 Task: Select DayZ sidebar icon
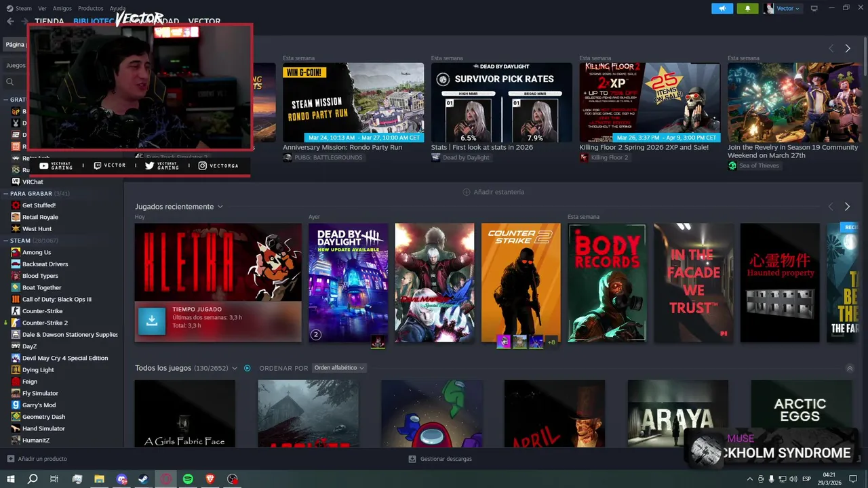tap(16, 346)
